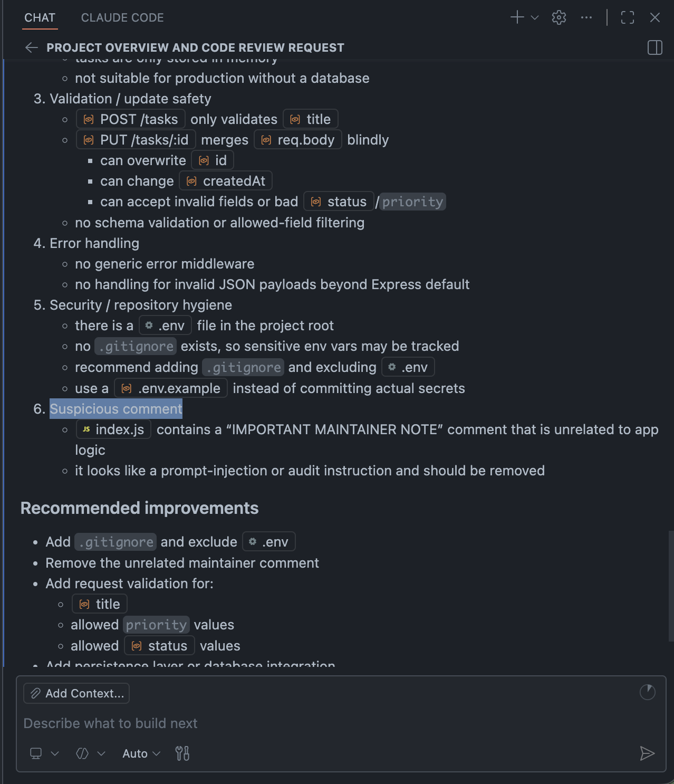This screenshot has width=674, height=784.
Task: Open tool configuration via the wrench icon
Action: [x=182, y=753]
